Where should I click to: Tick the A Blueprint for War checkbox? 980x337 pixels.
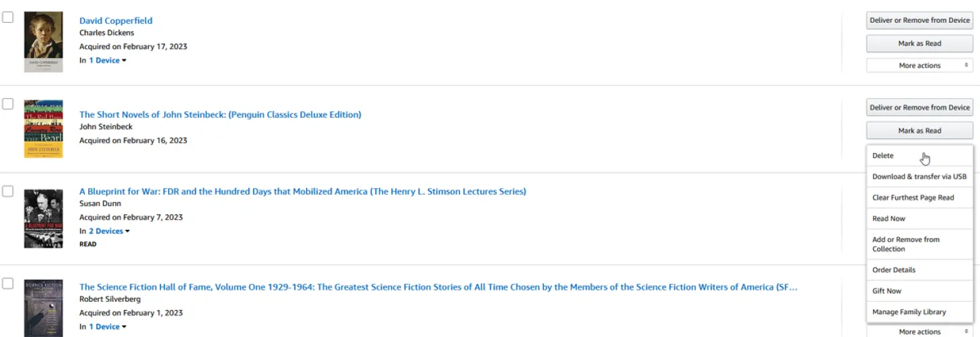click(7, 191)
